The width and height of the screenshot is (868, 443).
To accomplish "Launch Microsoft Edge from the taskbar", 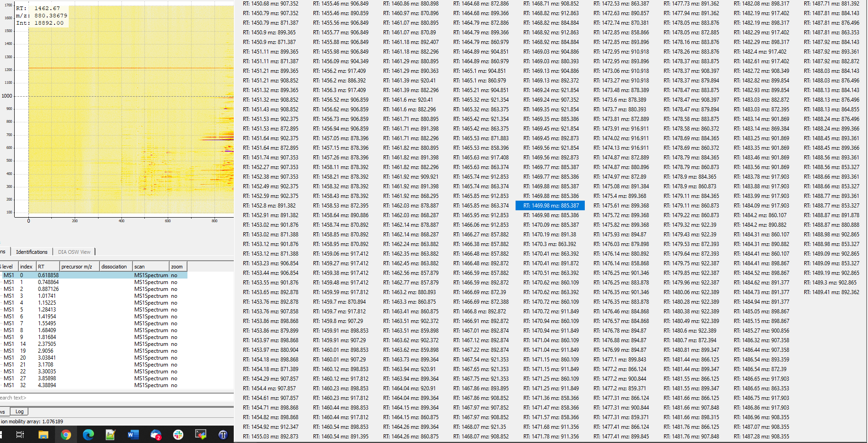I will [x=88, y=434].
